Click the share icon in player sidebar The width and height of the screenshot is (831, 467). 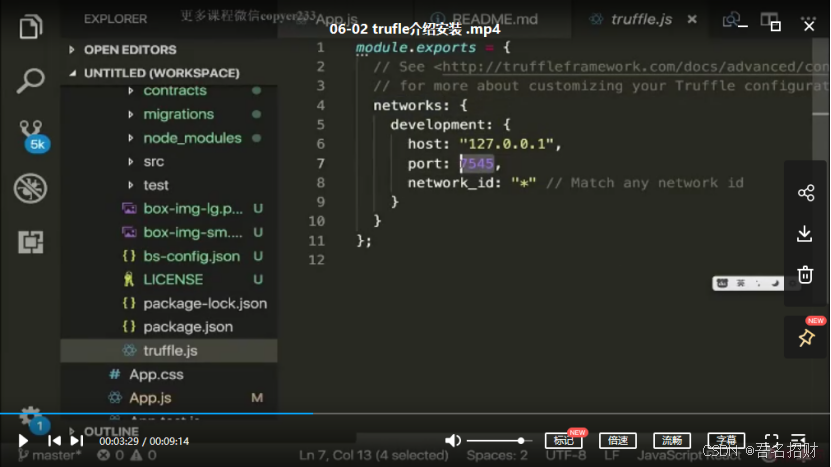[x=806, y=192]
